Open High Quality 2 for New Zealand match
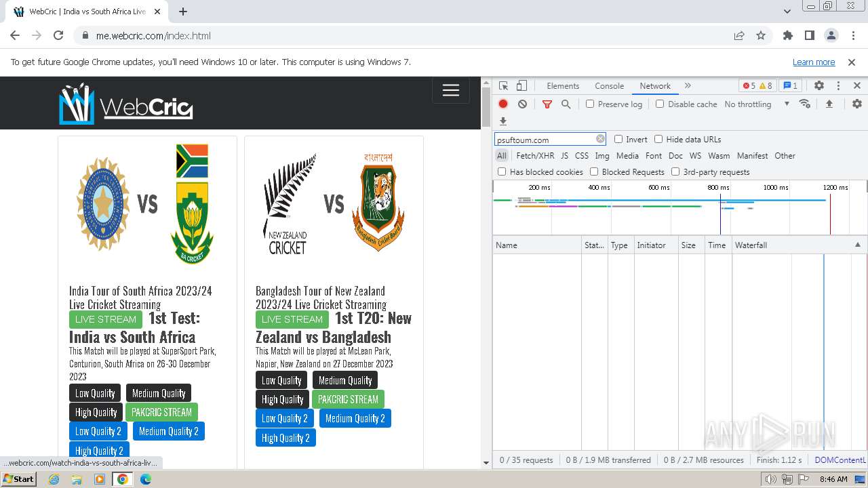This screenshot has height=488, width=868. tap(285, 438)
